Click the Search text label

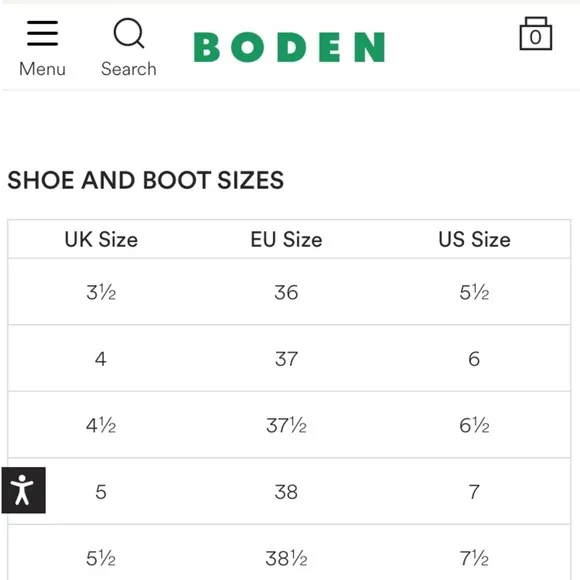tap(129, 69)
